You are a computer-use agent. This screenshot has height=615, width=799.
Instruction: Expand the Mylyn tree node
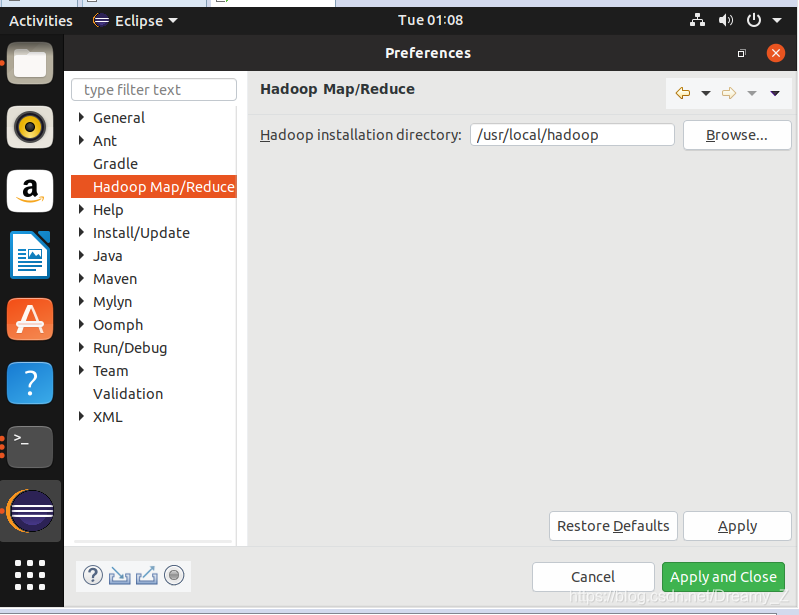tap(81, 301)
